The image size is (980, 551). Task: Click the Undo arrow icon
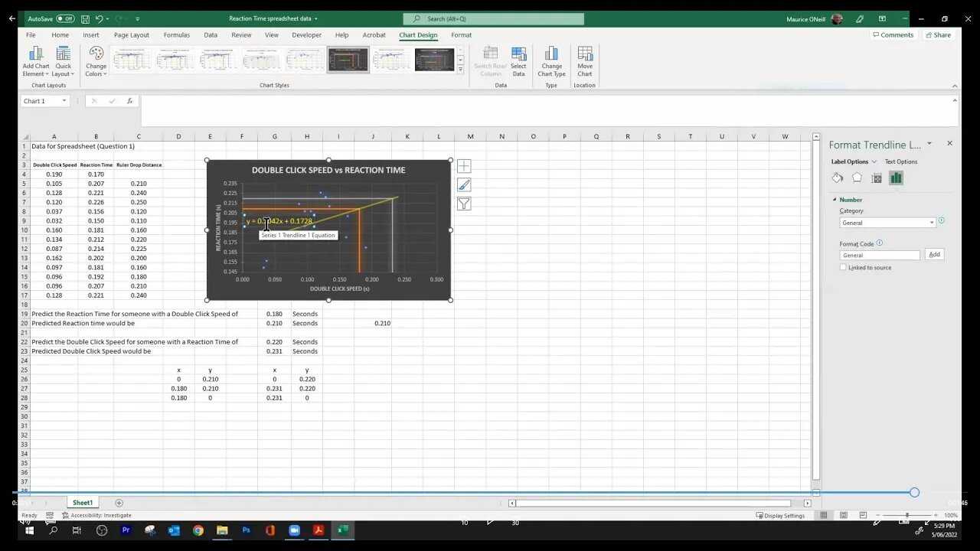tap(100, 18)
